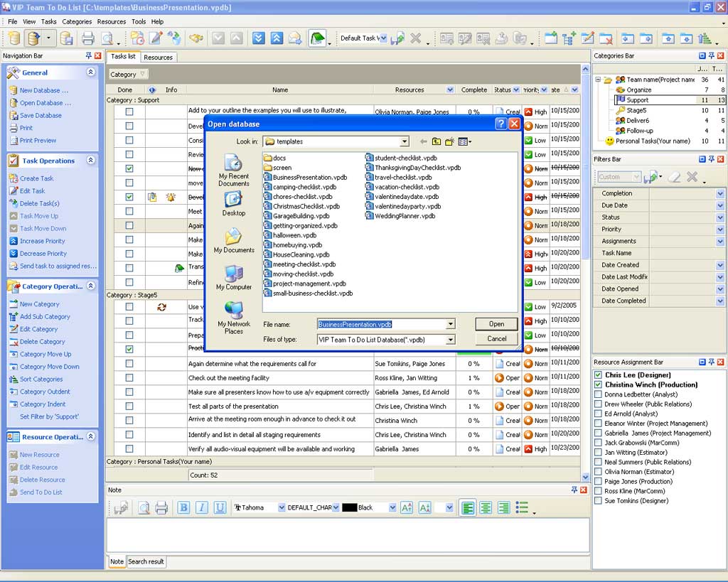Switch to the Search result tab
Image resolution: width=728 pixels, height=582 pixels.
pyautogui.click(x=146, y=561)
